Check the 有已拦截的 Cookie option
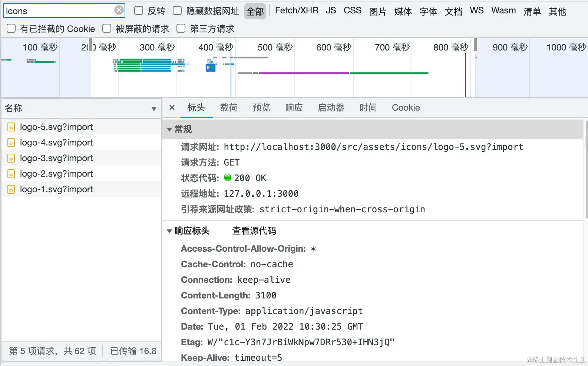588x366 pixels. point(11,29)
